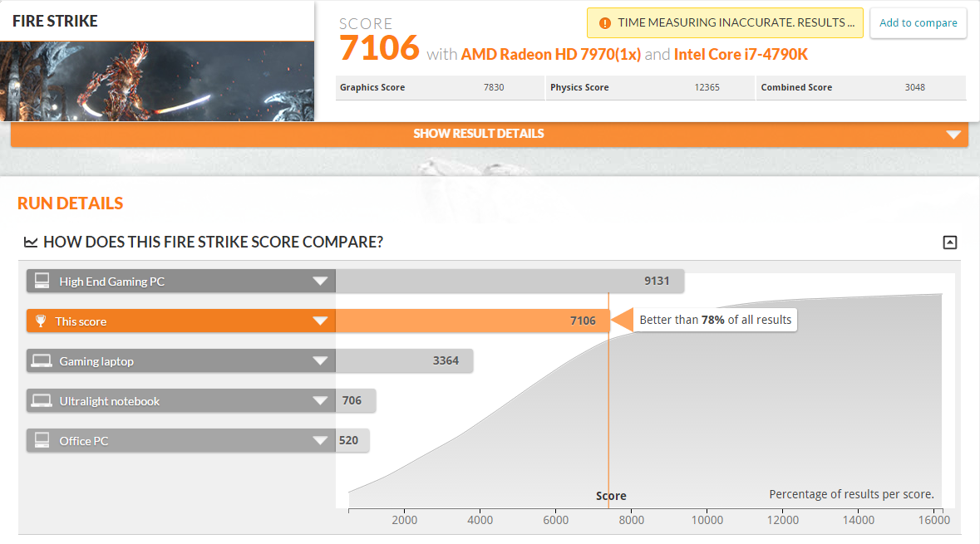
Task: Click the Fire Strike title
Action: point(55,22)
